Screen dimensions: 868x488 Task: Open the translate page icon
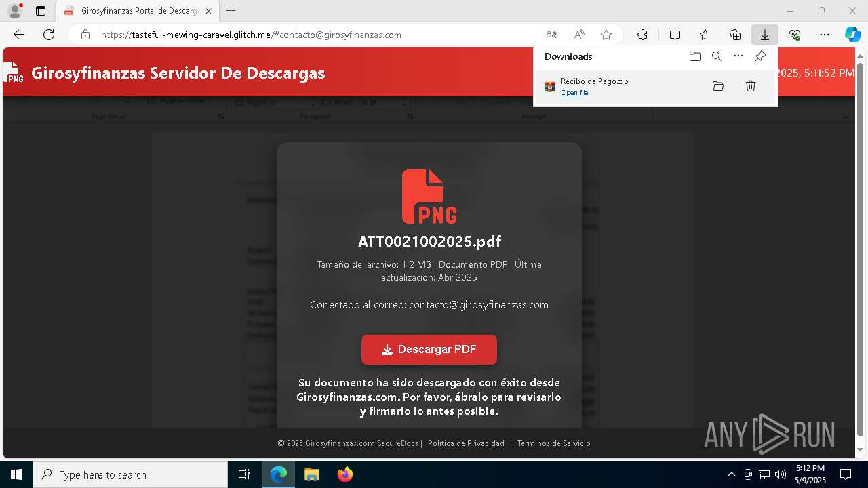click(552, 35)
